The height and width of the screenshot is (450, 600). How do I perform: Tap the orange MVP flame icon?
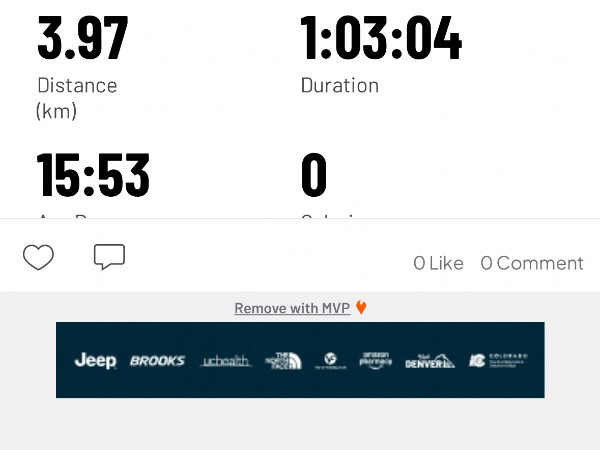click(361, 307)
